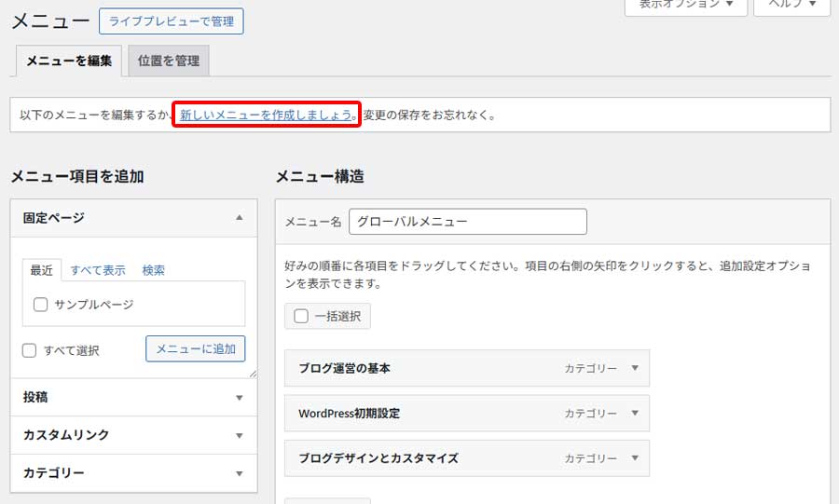Expand the カスタムリンク section

(x=240, y=436)
